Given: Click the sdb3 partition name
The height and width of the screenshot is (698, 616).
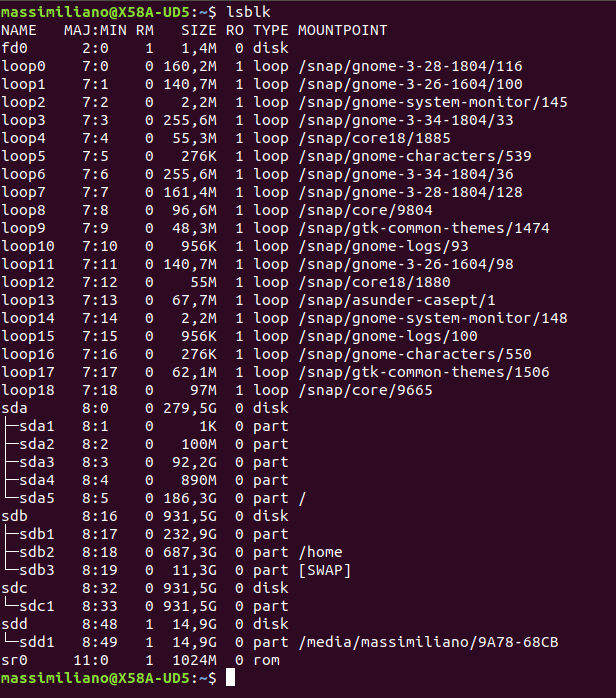Looking at the screenshot, I should pyautogui.click(x=36, y=570).
